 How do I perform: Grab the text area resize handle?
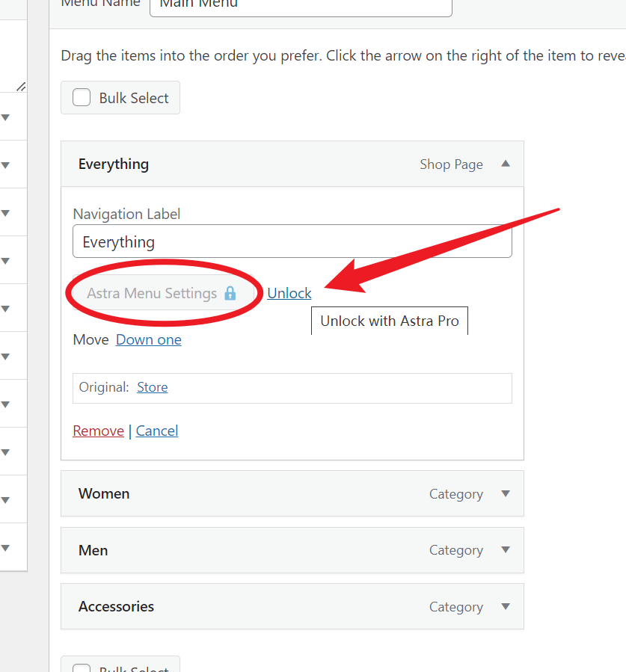[21, 87]
